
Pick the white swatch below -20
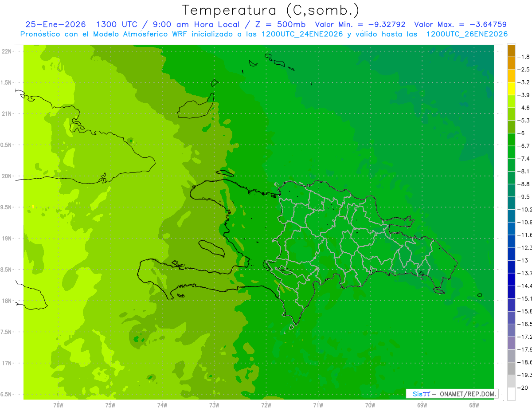click(x=511, y=394)
